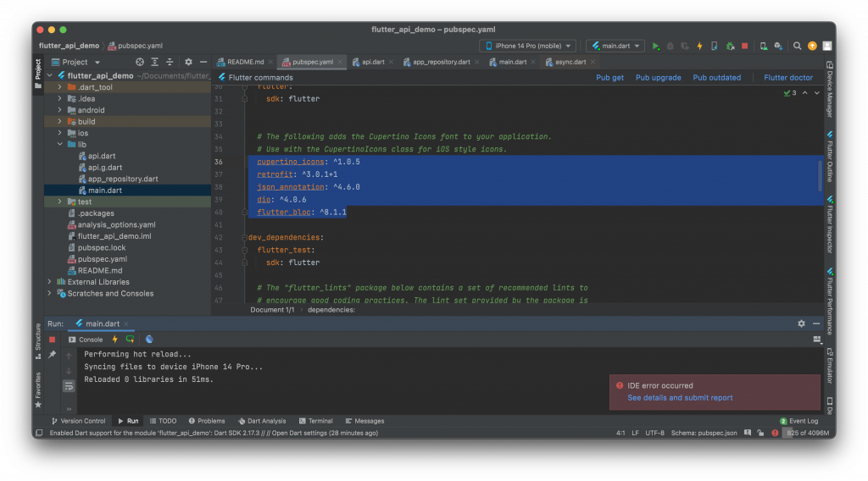Image resolution: width=868 pixels, height=481 pixels.
Task: Switch to the README.md editor tab
Action: [x=244, y=62]
